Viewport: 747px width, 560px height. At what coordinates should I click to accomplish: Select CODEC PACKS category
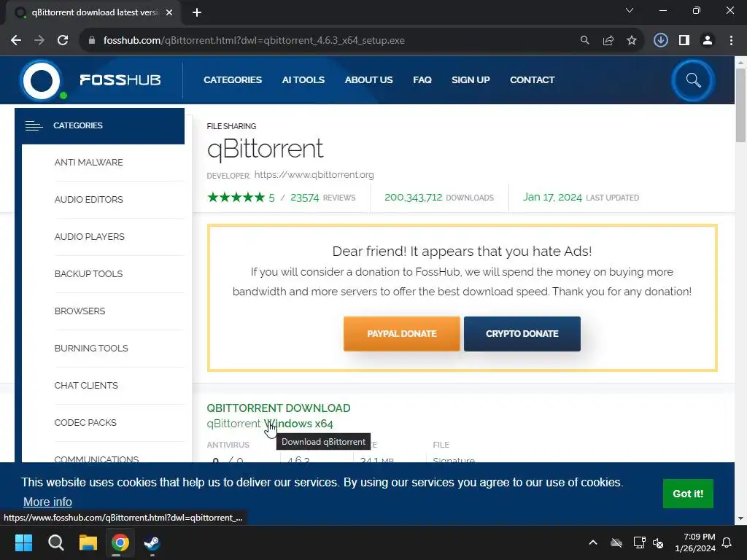[85, 422]
